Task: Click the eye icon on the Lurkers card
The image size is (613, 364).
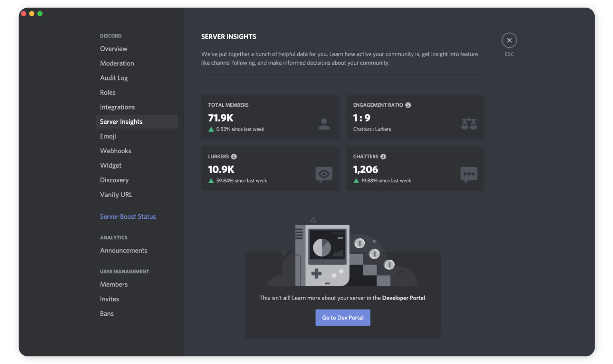Action: point(324,175)
